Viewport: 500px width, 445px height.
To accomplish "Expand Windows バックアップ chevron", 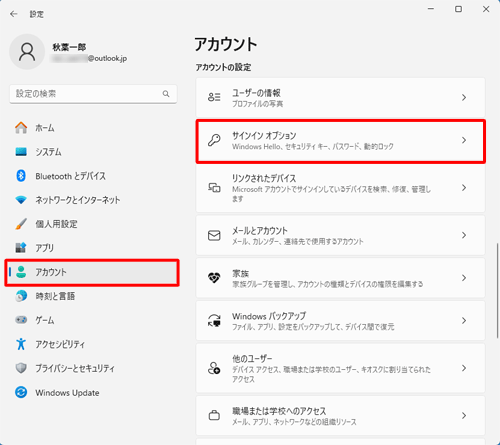I will click(x=464, y=320).
